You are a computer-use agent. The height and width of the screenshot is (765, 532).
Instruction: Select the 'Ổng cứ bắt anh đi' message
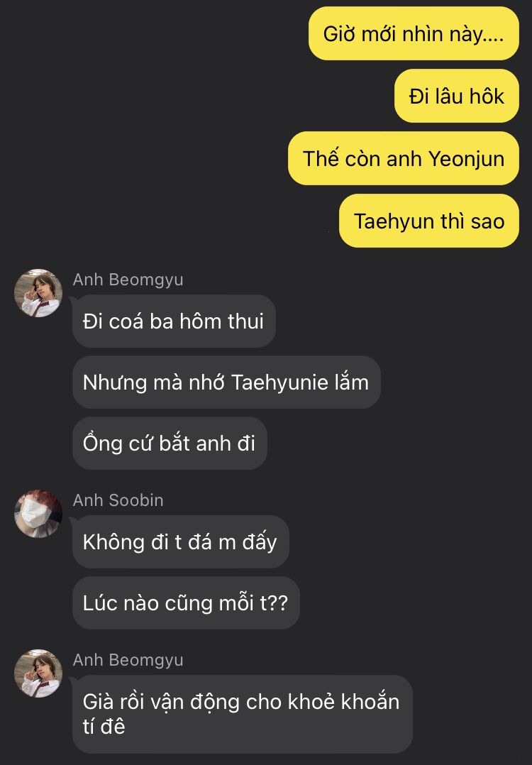click(x=170, y=443)
